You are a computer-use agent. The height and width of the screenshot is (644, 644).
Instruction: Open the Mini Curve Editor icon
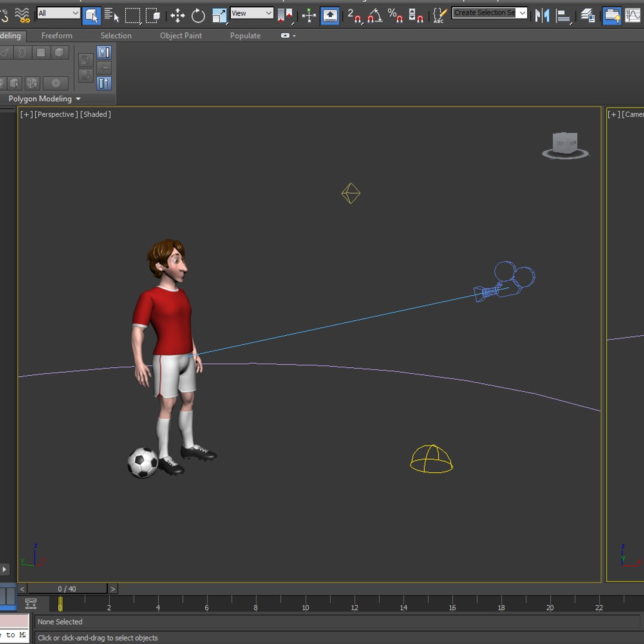pyautogui.click(x=31, y=603)
